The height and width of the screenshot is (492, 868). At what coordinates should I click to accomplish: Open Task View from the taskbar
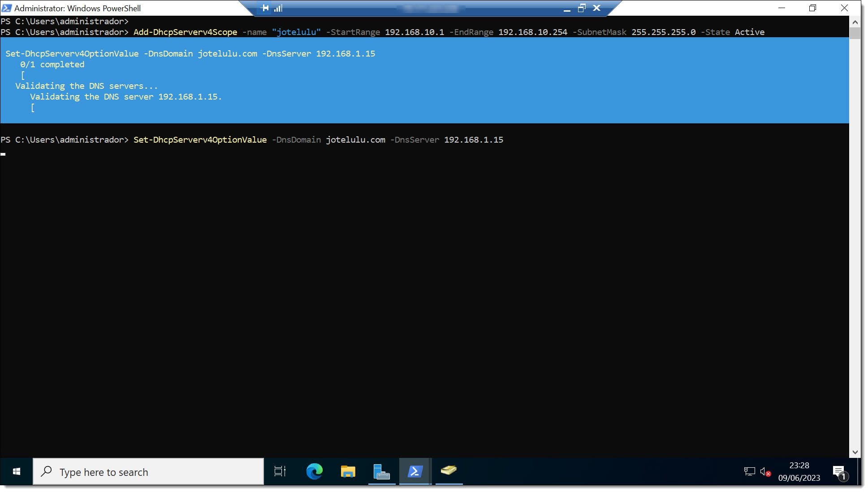280,471
